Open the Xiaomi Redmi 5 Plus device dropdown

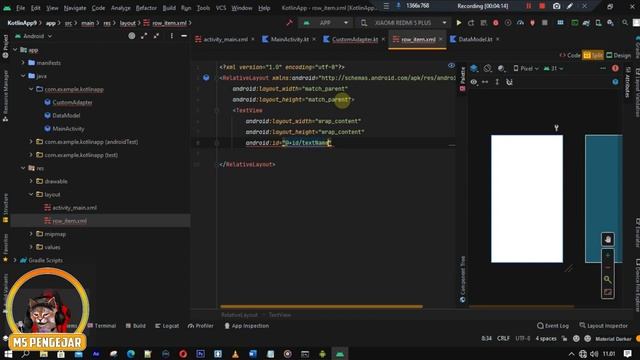pos(403,23)
